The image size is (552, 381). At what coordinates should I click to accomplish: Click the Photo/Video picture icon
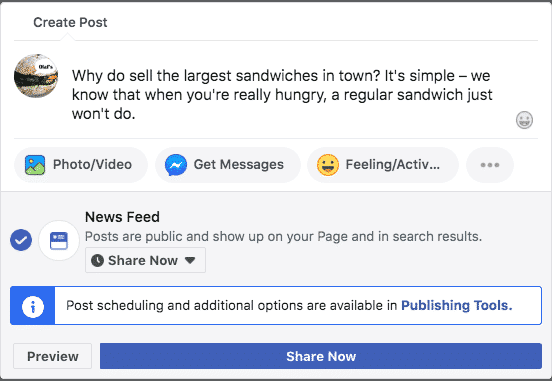[35, 165]
